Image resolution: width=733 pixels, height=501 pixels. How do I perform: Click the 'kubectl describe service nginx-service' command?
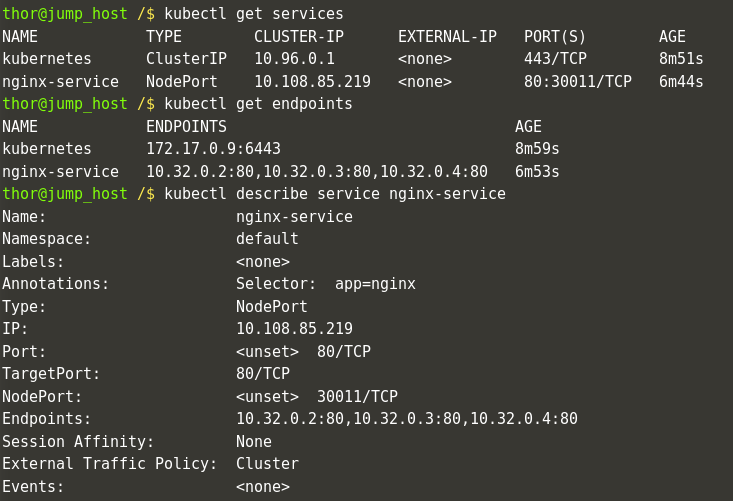pos(335,194)
